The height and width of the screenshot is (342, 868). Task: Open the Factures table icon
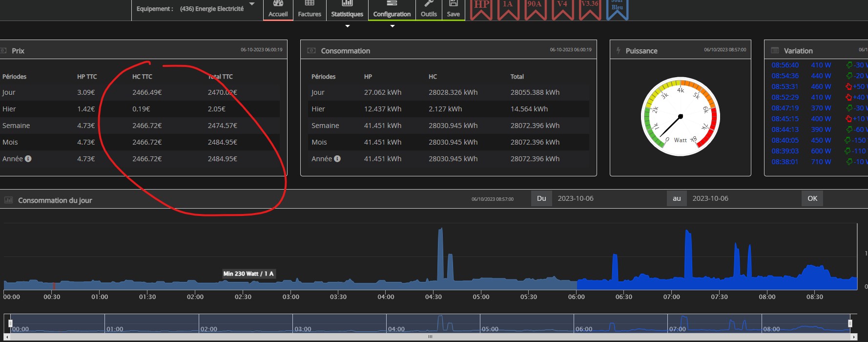point(310,4)
